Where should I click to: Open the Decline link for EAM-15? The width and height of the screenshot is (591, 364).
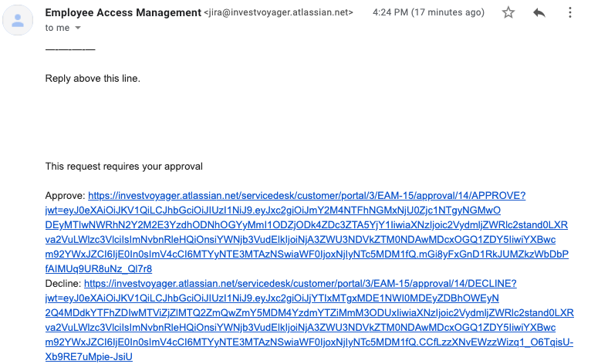(309, 320)
